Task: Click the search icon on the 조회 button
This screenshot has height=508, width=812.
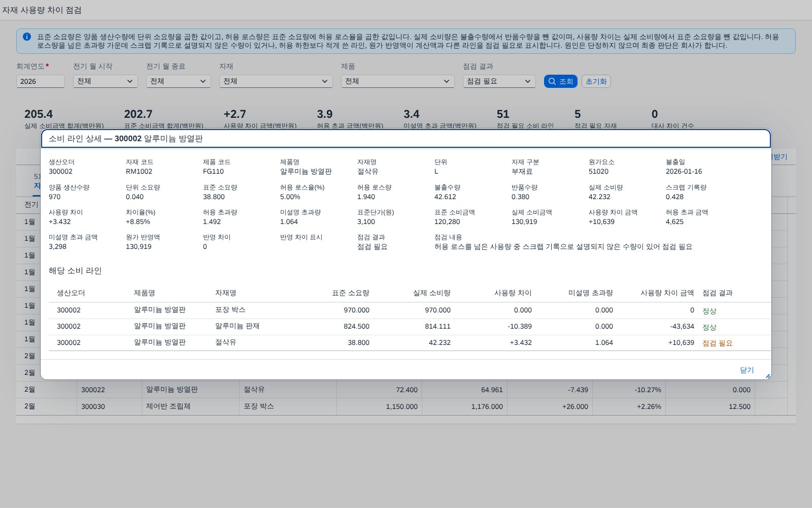Action: click(x=552, y=81)
